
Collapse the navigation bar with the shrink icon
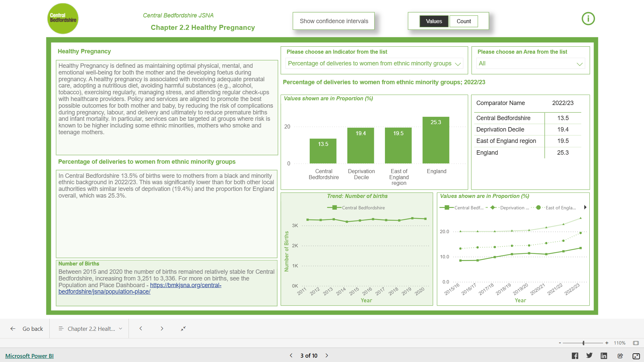click(183, 329)
